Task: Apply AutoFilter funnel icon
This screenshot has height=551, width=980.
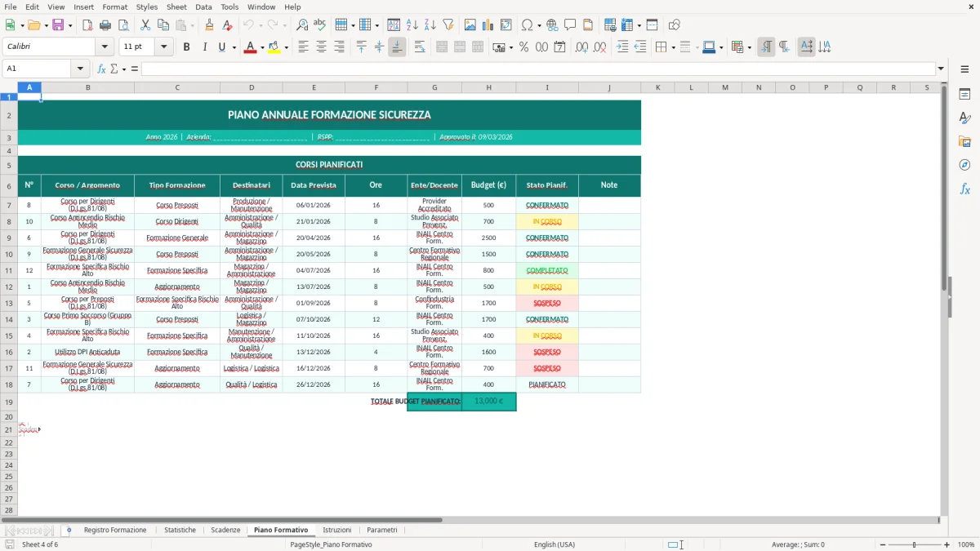Action: pos(448,25)
